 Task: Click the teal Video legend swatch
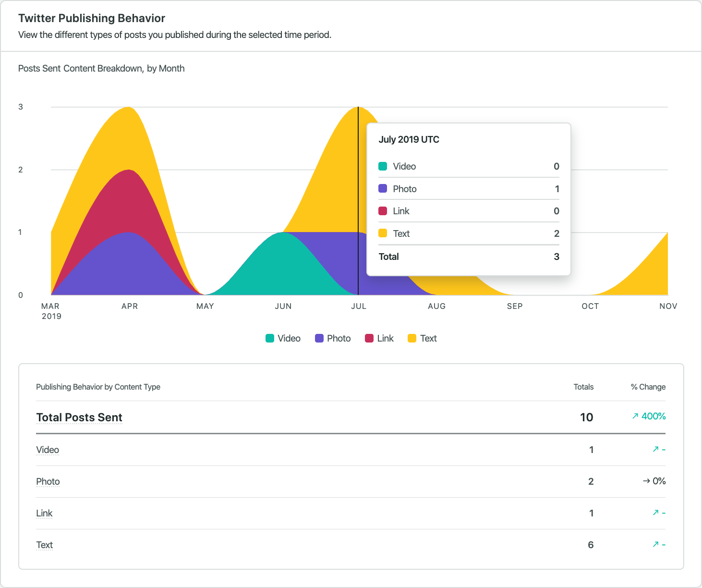pos(270,338)
